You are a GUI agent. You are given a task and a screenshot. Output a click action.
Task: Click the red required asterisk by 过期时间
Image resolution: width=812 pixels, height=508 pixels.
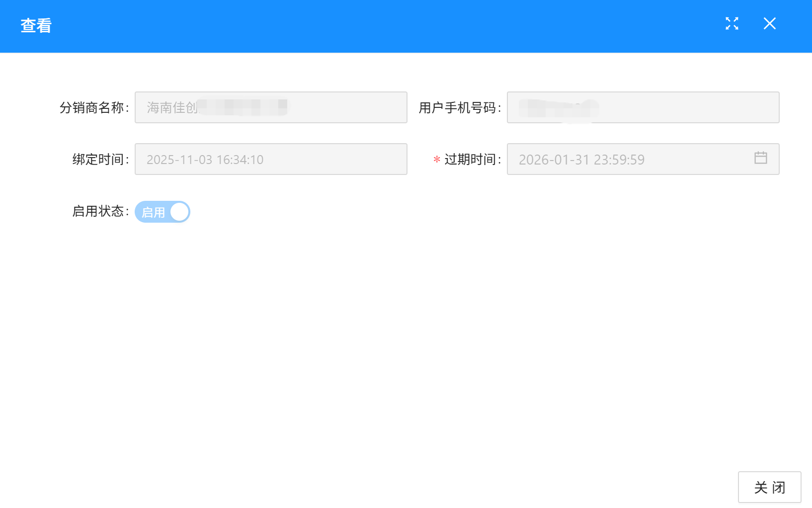tap(437, 160)
